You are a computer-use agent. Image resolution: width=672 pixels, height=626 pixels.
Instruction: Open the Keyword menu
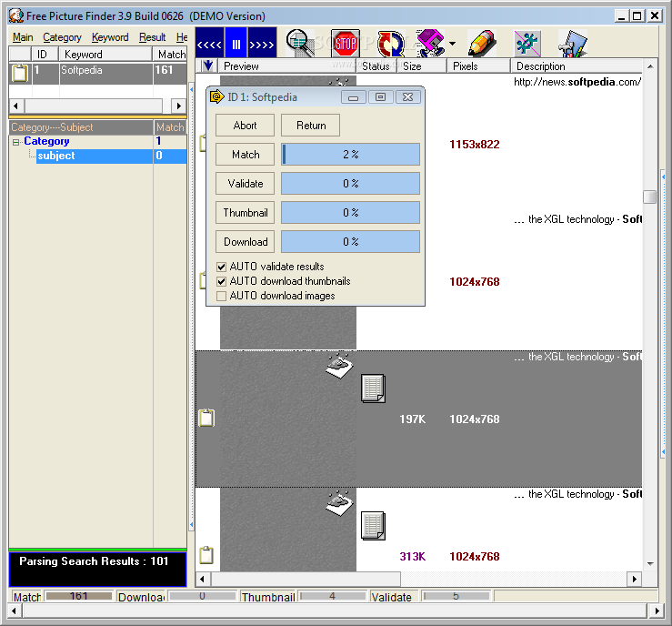tap(110, 37)
